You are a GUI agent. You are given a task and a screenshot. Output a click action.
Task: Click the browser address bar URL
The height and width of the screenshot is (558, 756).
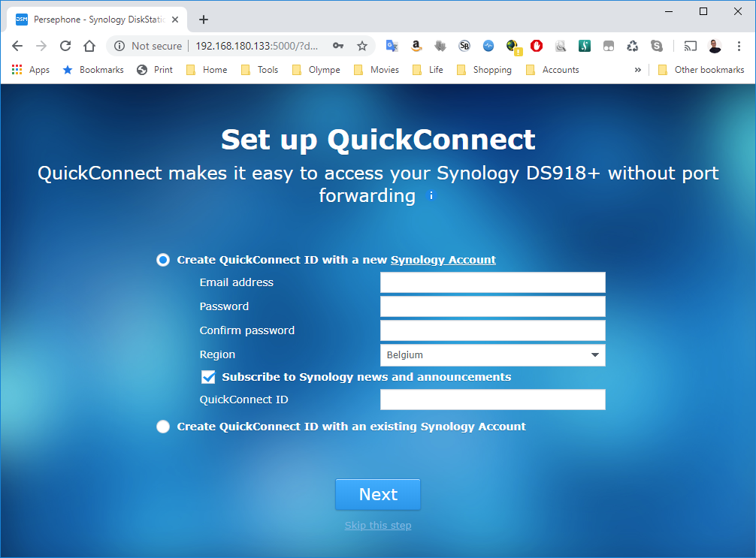coord(256,46)
